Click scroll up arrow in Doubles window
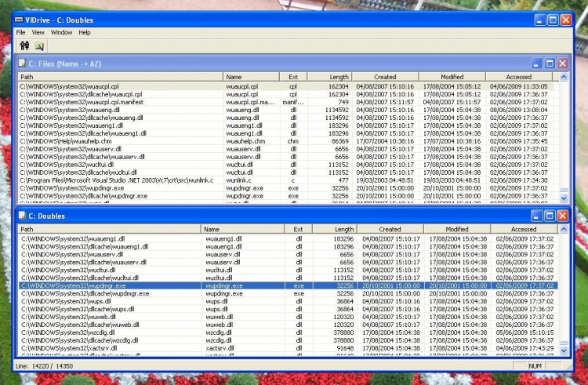The height and width of the screenshot is (385, 588). [x=564, y=230]
